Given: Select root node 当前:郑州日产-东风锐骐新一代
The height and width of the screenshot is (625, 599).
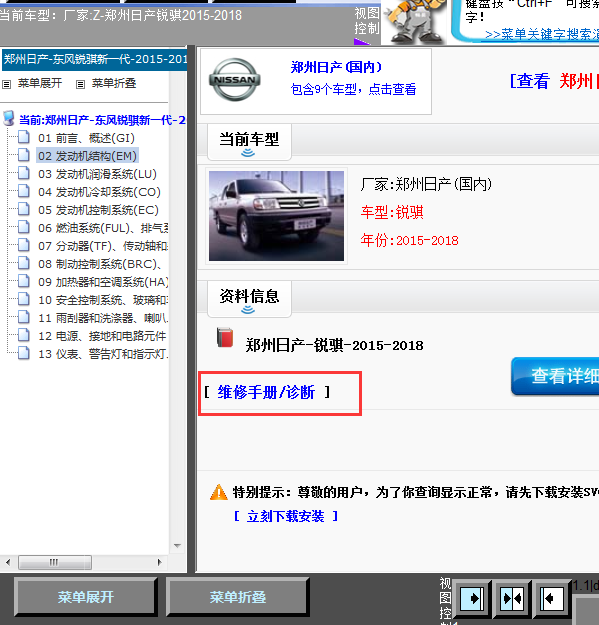Looking at the screenshot, I should [102, 120].
